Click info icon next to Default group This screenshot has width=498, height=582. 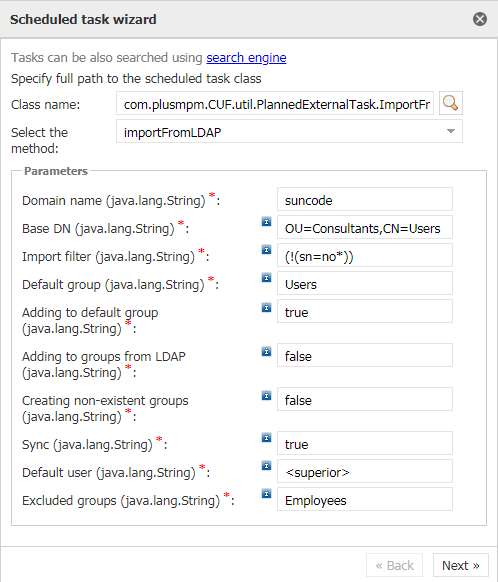[266, 278]
